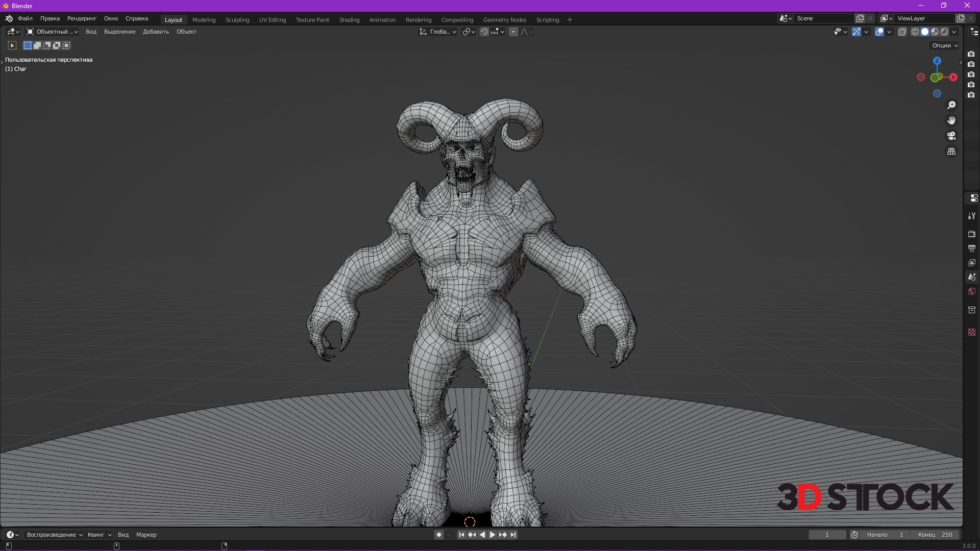Image resolution: width=980 pixels, height=551 pixels.
Task: Click the zoom view magnifier icon
Action: point(951,105)
